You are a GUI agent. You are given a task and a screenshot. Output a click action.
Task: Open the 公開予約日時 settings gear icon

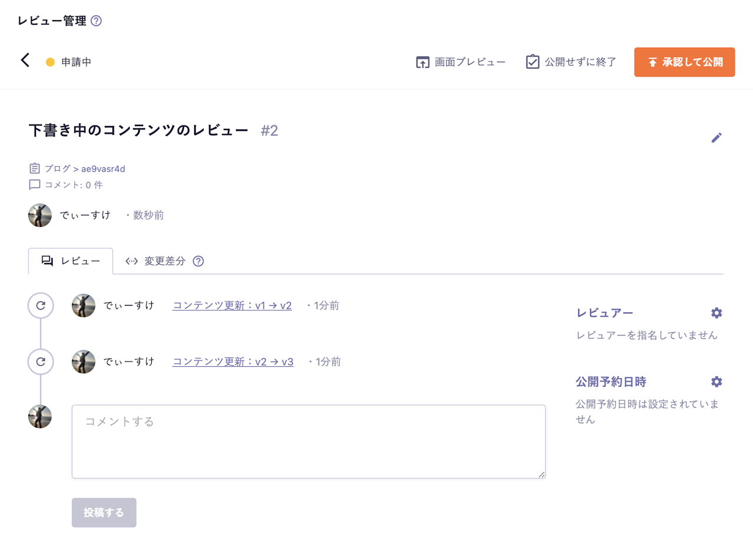[716, 382]
